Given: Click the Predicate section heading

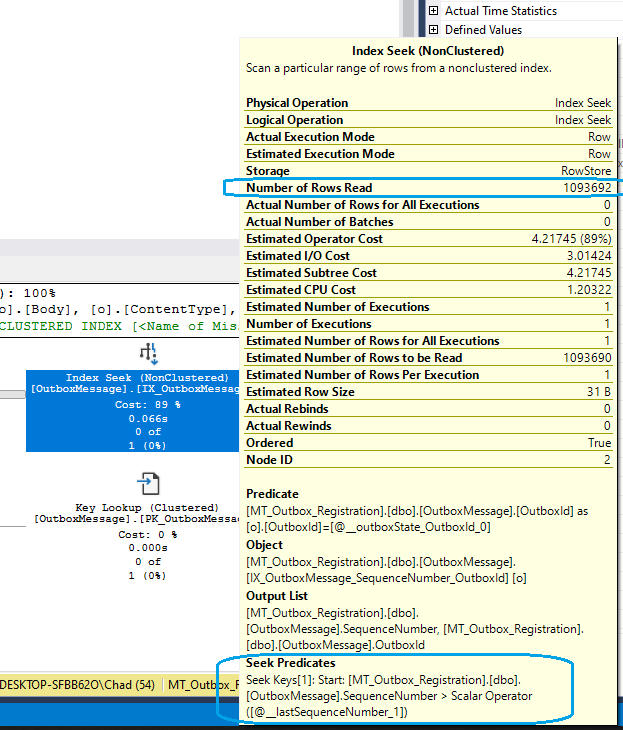Looking at the screenshot, I should coord(272,494).
